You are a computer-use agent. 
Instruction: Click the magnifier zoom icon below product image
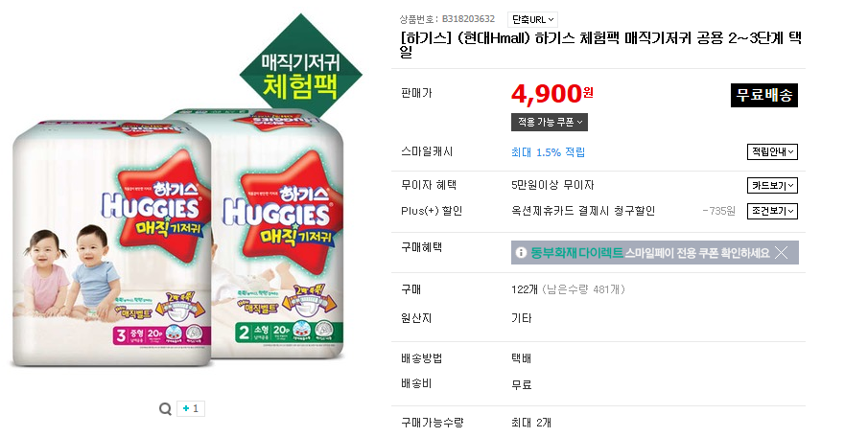[165, 409]
